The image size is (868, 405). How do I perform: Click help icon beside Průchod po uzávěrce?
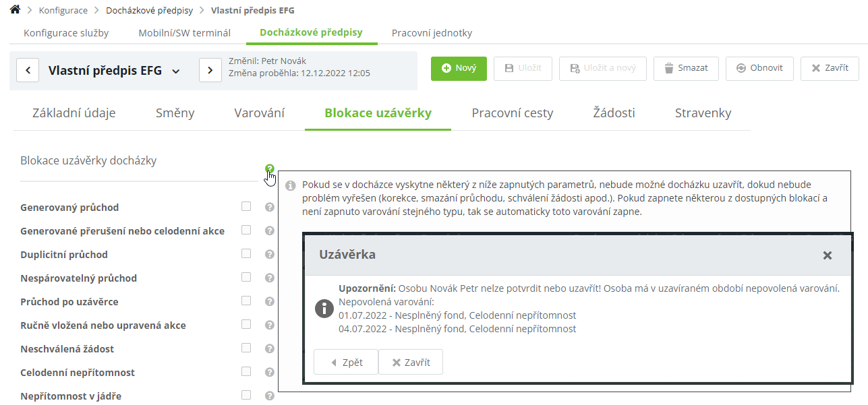270,302
